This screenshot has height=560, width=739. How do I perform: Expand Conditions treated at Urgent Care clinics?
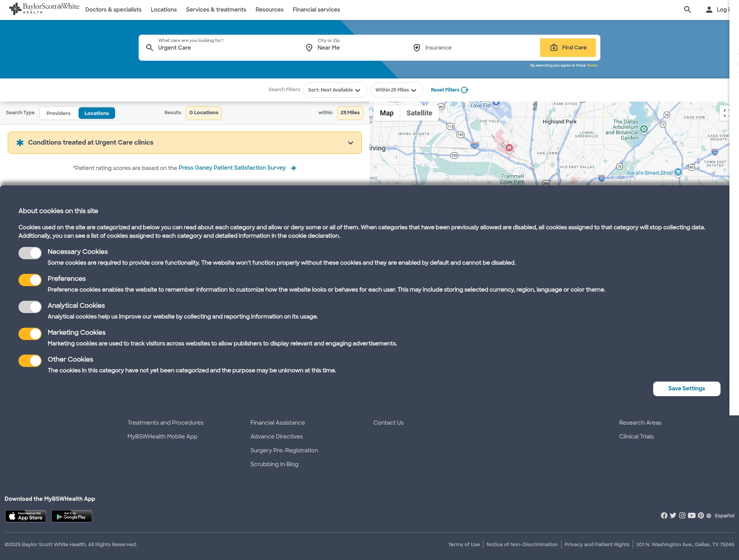click(185, 143)
